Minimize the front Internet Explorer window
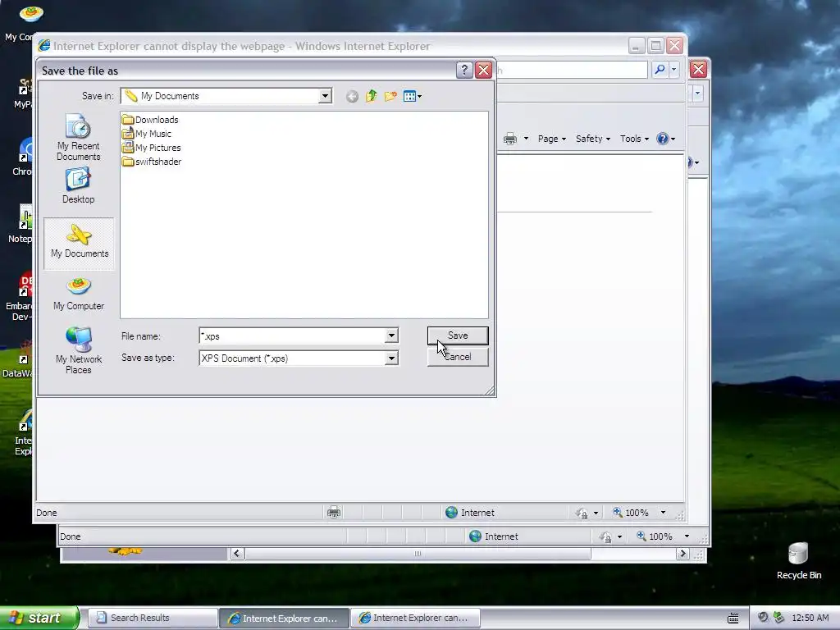This screenshot has height=630, width=840. pos(636,46)
